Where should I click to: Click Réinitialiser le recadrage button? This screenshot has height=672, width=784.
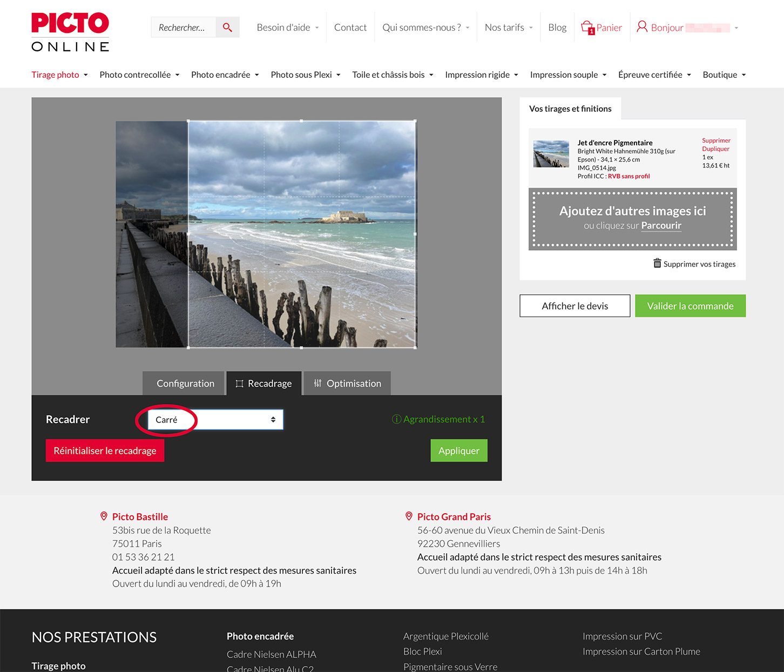click(x=105, y=451)
